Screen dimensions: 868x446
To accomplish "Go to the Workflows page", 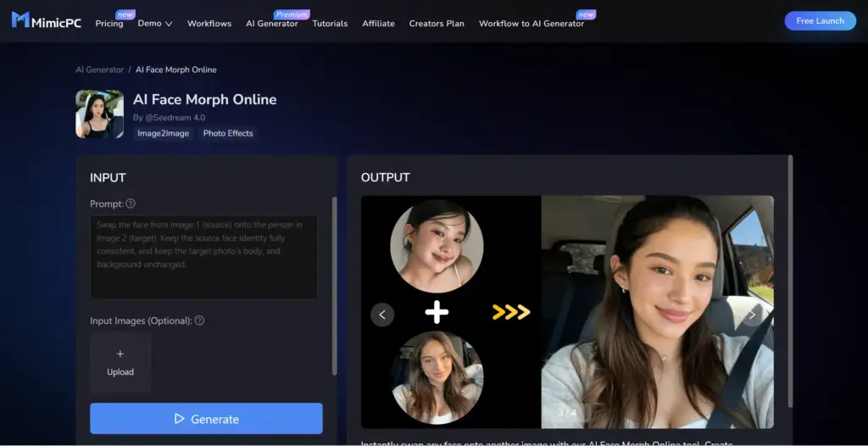I will coord(209,24).
